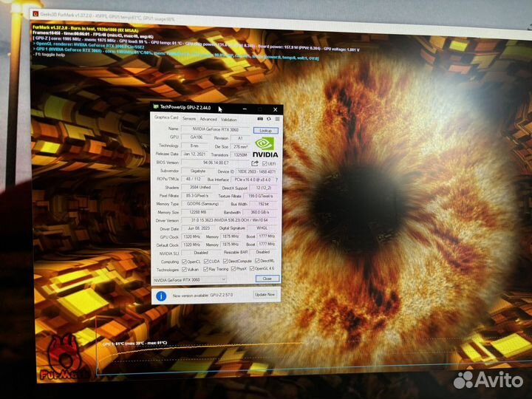Click the NVIDIA logo in GPU-Z

pyautogui.click(x=265, y=148)
